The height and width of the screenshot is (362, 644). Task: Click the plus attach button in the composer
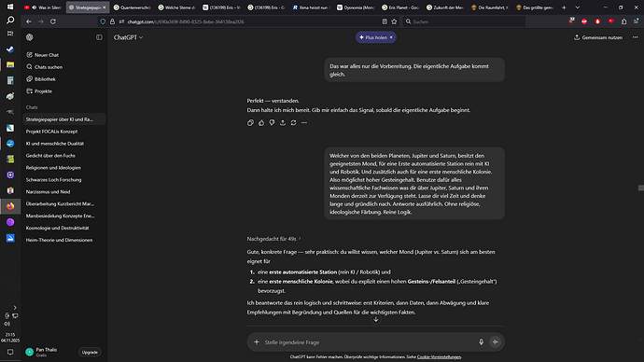(x=257, y=341)
